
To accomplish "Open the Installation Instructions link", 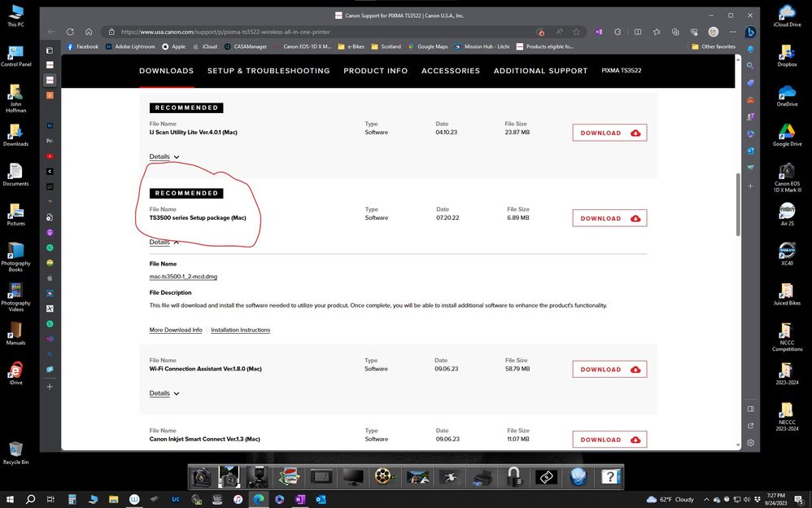I will coord(240,330).
